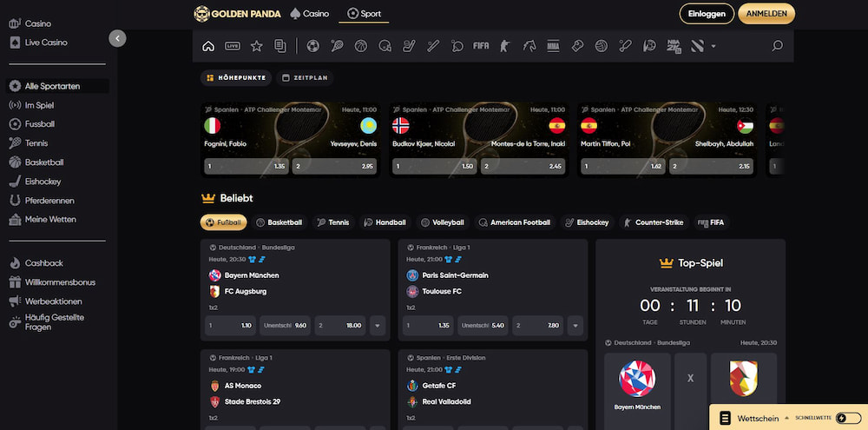Select the ice hockey icon in sports bar
Image resolution: width=868 pixels, height=430 pixels.
pos(409,46)
